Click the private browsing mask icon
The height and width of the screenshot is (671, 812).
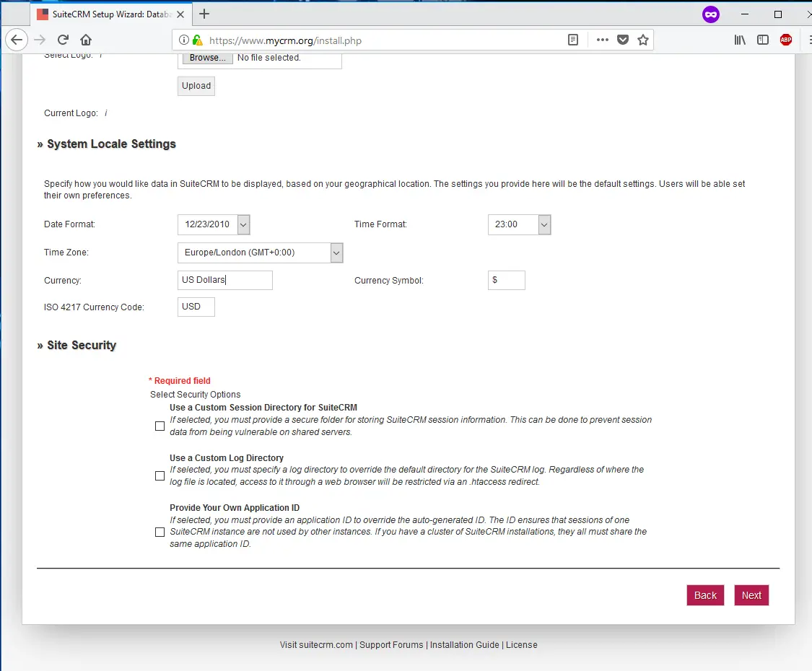(x=710, y=14)
